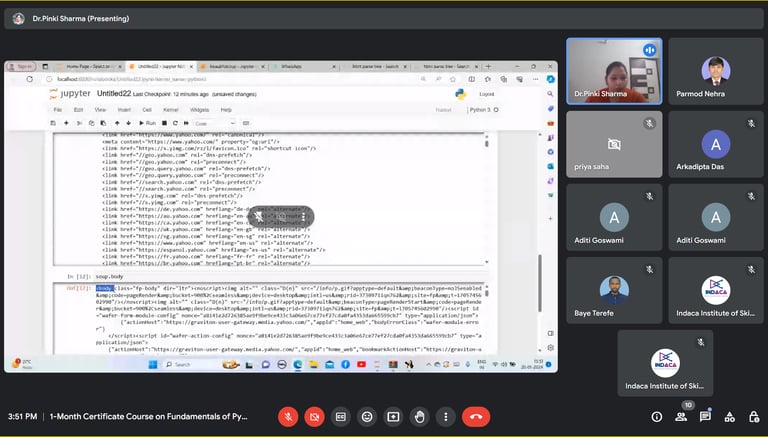Raise hand in the meeting
The image size is (768, 437).
[419, 417]
